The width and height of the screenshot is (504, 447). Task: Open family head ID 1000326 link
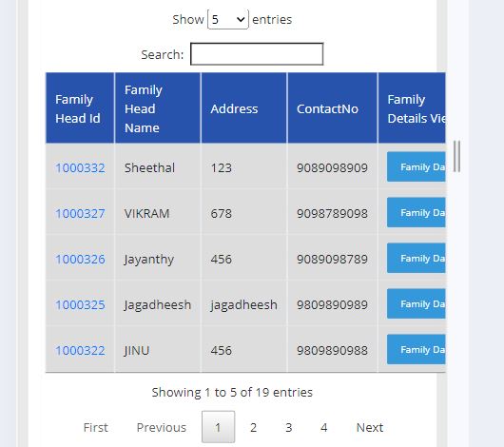click(x=80, y=260)
